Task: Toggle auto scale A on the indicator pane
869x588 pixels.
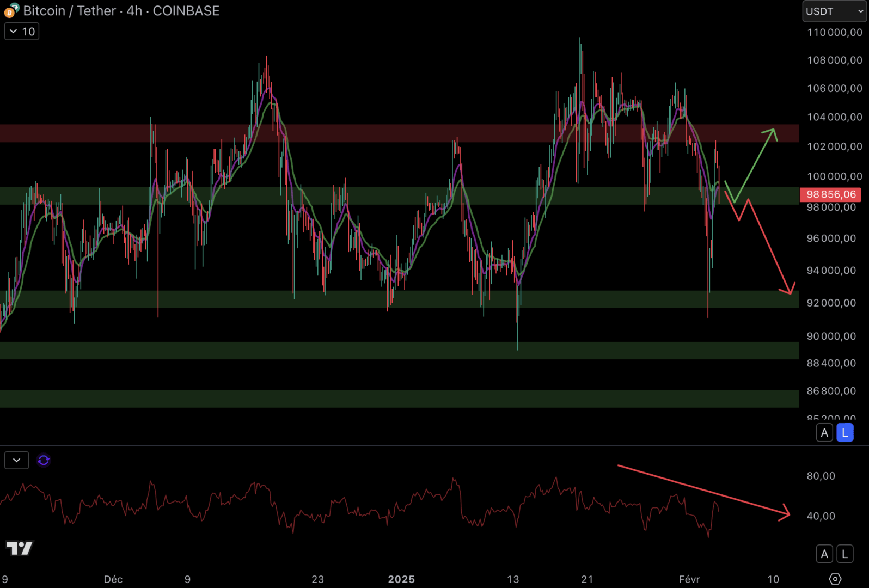Action: 824,554
